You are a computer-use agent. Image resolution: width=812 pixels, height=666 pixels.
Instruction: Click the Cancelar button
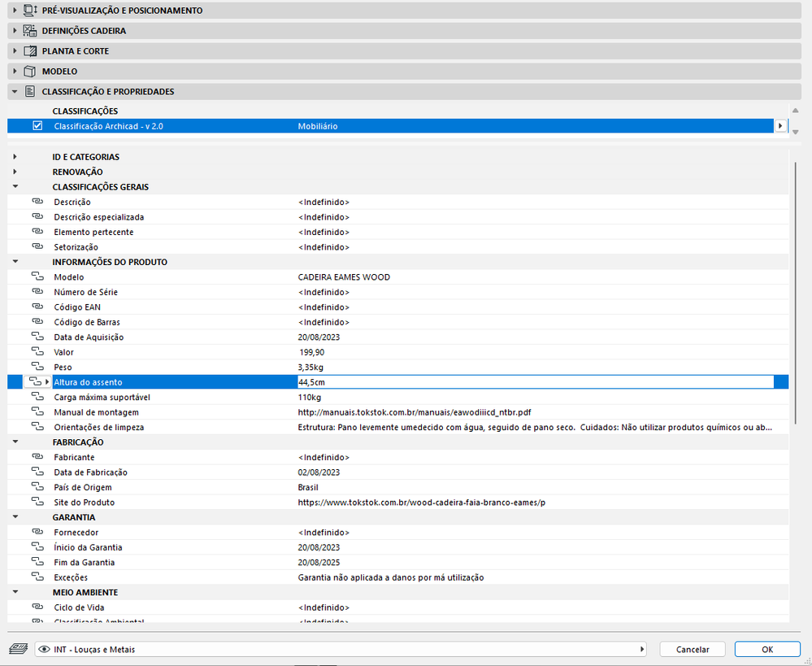pyautogui.click(x=693, y=650)
